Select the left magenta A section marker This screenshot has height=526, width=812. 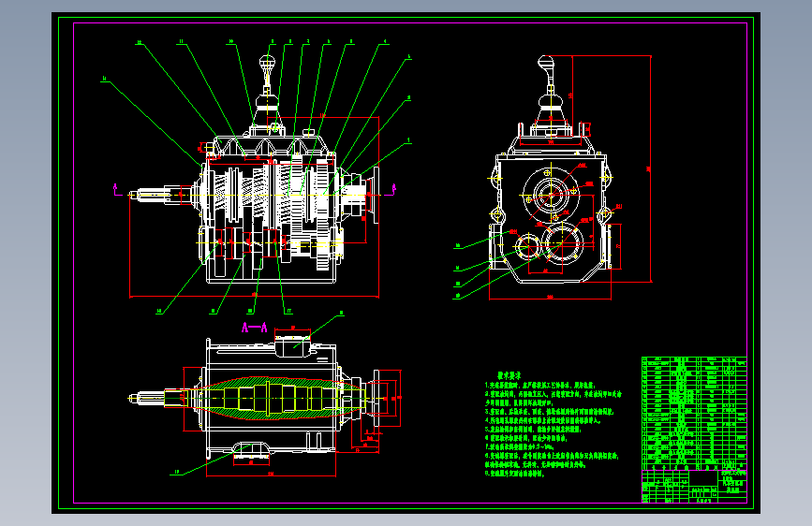point(115,188)
